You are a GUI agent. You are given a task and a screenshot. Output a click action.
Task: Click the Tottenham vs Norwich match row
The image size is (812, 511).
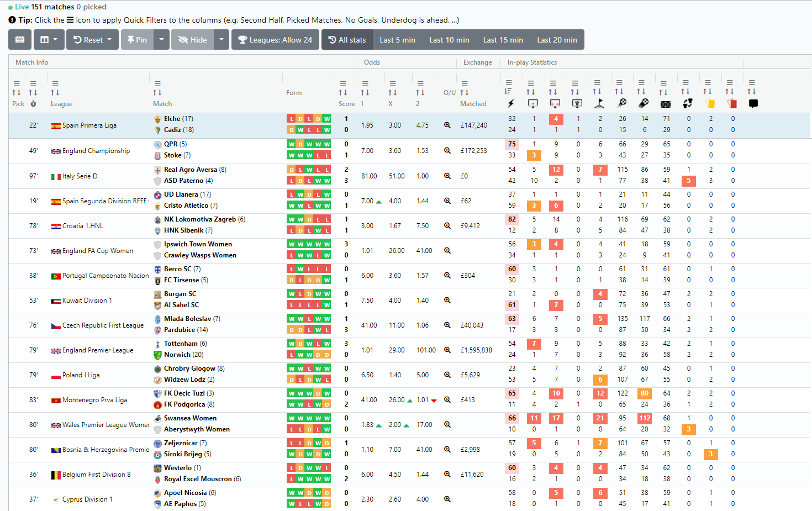(221, 350)
